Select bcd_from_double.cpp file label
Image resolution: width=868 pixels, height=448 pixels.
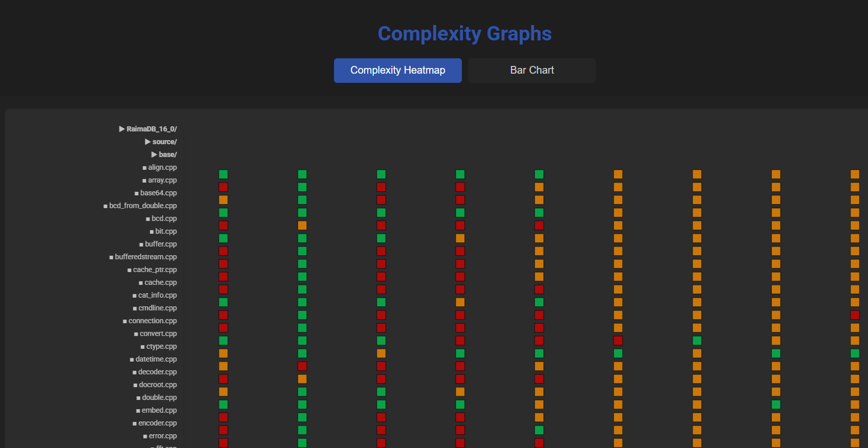tap(140, 206)
